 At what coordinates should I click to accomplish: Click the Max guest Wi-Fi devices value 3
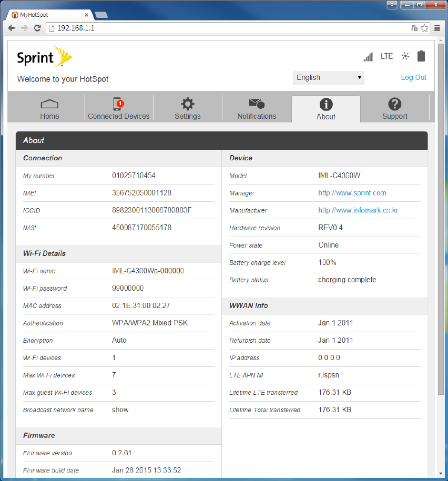114,392
